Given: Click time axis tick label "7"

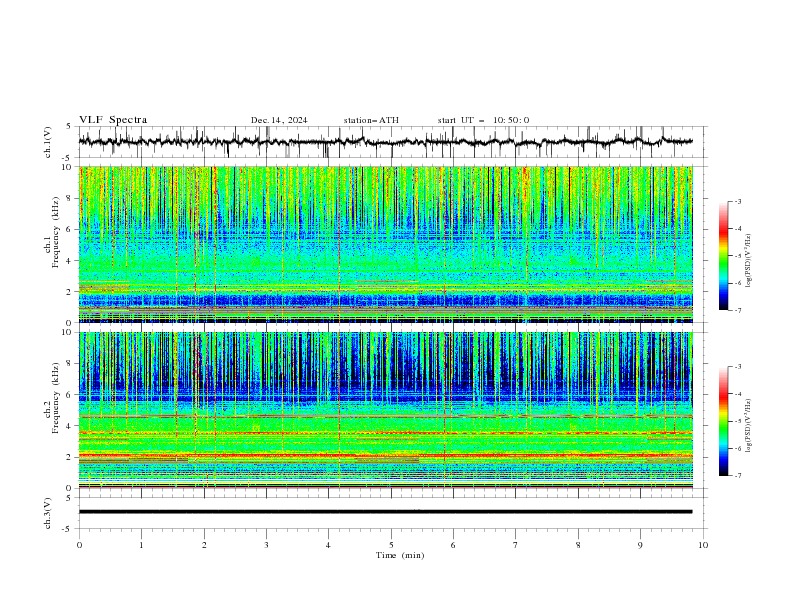Looking at the screenshot, I should pyautogui.click(x=516, y=545).
